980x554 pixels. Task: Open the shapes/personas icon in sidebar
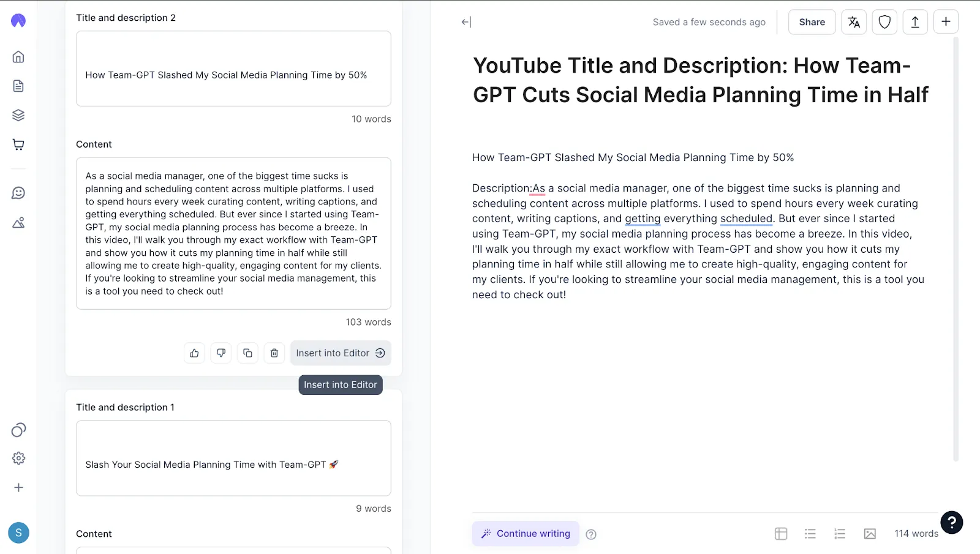pyautogui.click(x=18, y=222)
